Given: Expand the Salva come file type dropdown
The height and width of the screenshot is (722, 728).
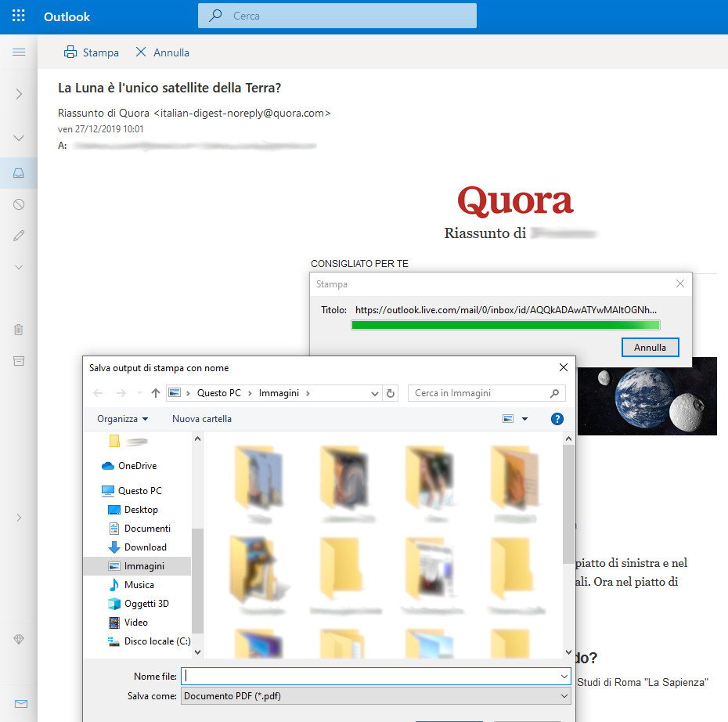Looking at the screenshot, I should (x=564, y=695).
